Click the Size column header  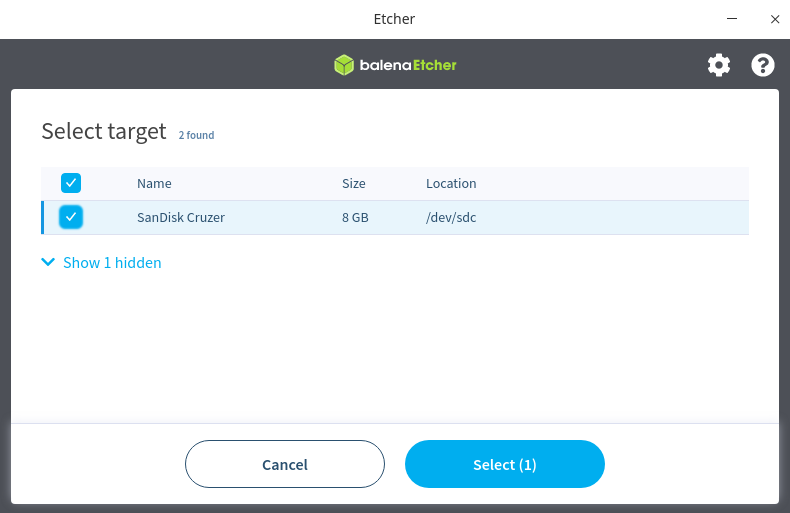[354, 183]
